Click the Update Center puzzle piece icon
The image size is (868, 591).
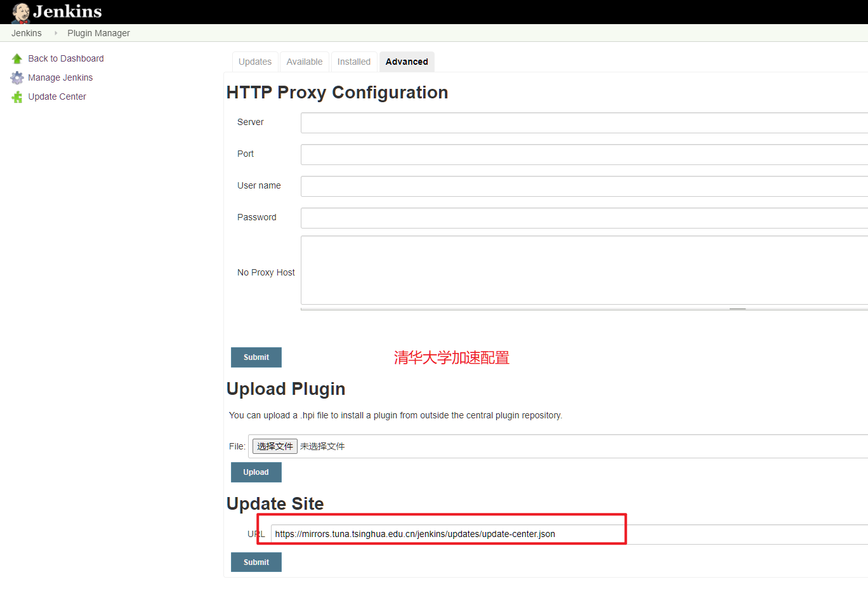17,97
